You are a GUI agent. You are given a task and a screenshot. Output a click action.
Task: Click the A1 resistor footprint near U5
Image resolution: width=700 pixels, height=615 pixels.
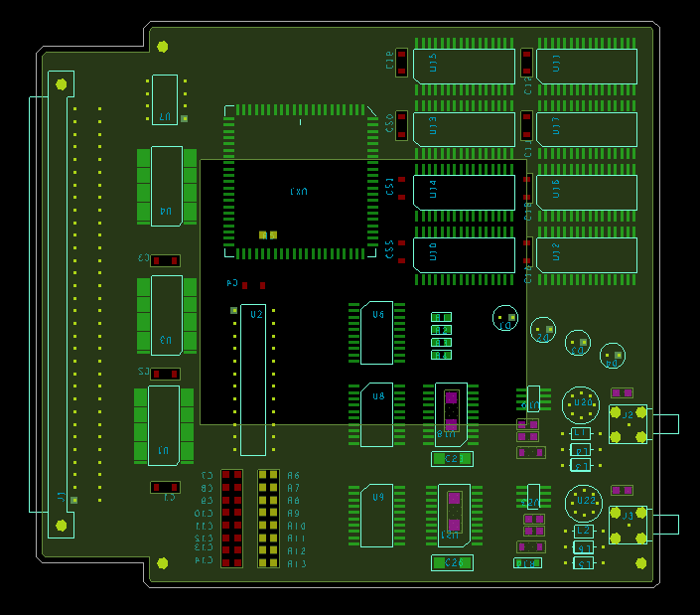point(441,317)
